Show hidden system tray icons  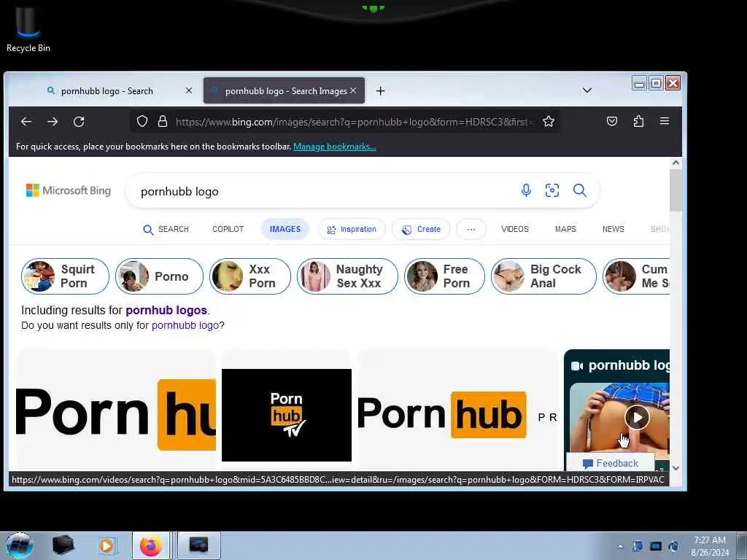(x=620, y=547)
